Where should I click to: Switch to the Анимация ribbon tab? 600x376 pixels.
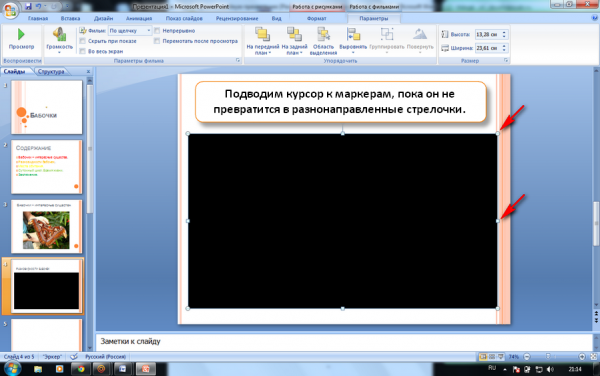click(139, 18)
